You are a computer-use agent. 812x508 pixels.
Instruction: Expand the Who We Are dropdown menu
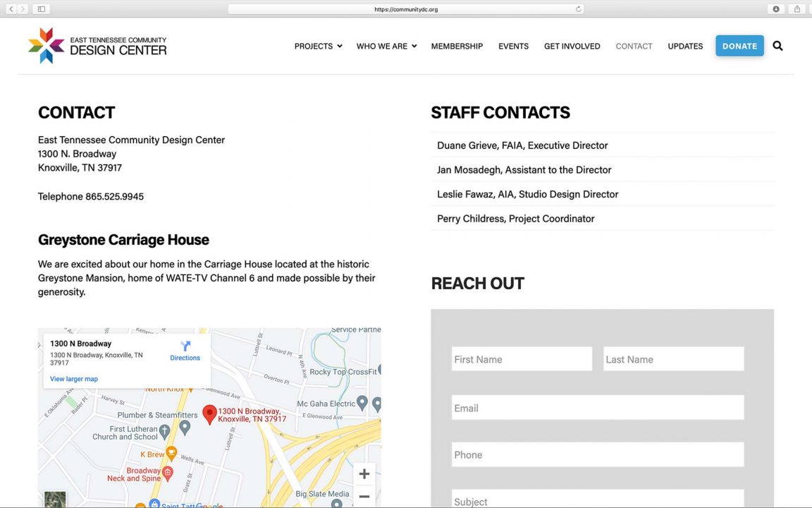386,47
